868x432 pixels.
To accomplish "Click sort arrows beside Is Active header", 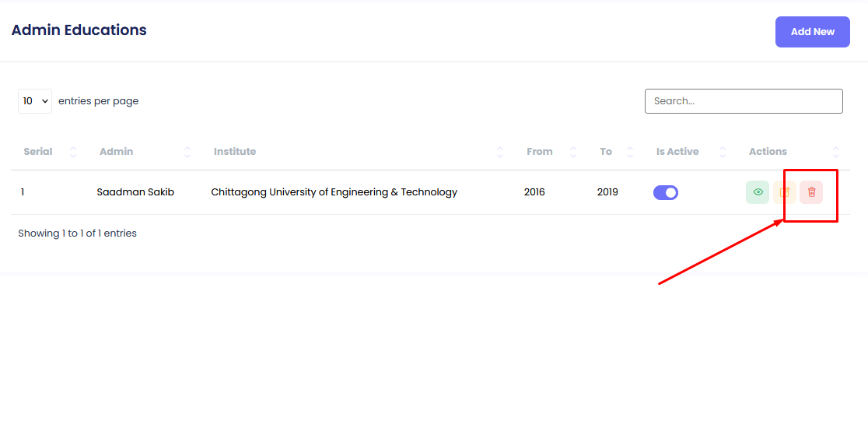I will [x=723, y=152].
